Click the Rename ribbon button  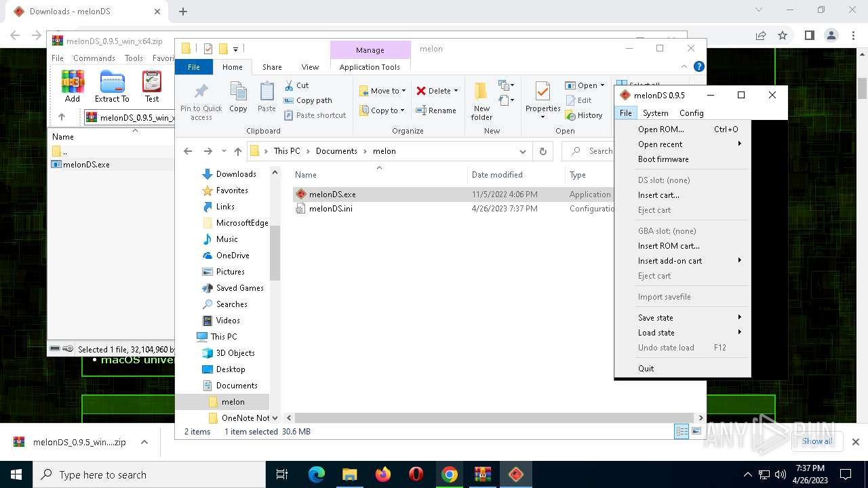click(435, 110)
